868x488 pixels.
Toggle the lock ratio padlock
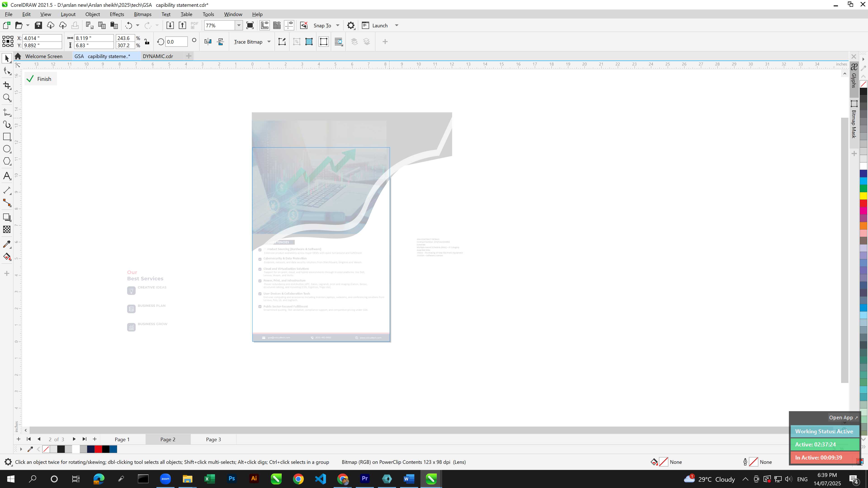pyautogui.click(x=147, y=42)
